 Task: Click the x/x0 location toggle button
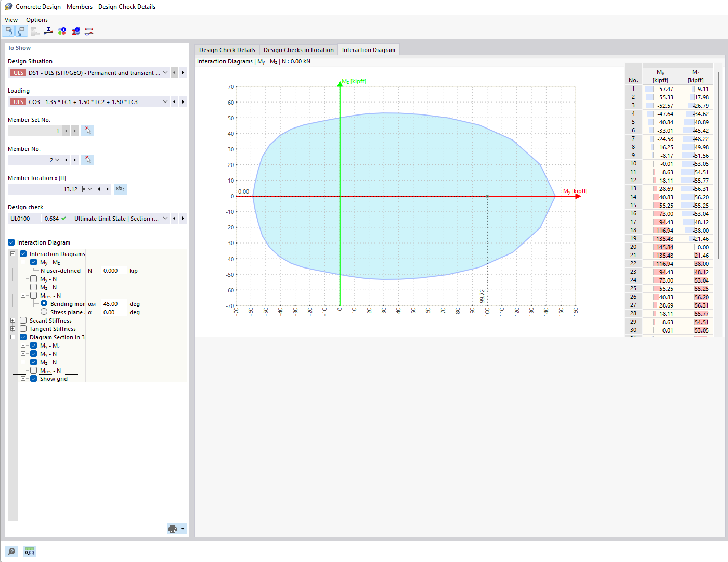120,189
